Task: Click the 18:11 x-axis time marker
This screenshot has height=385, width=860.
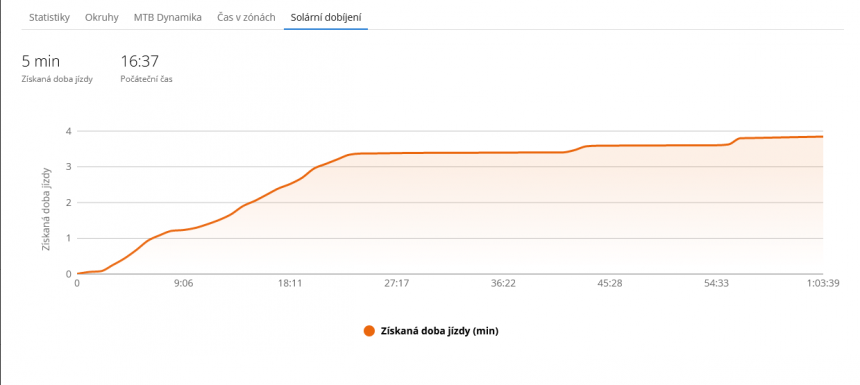Action: pos(290,284)
